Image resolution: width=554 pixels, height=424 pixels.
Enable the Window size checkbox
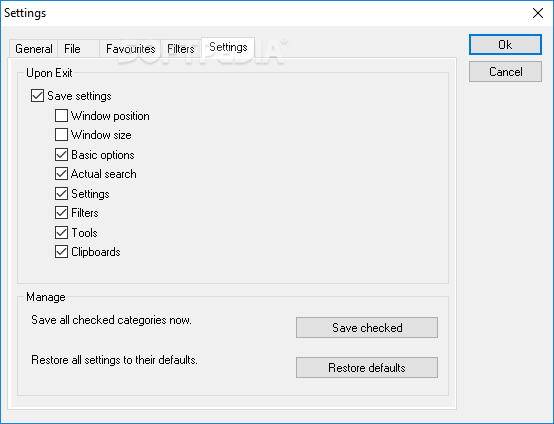[61, 135]
